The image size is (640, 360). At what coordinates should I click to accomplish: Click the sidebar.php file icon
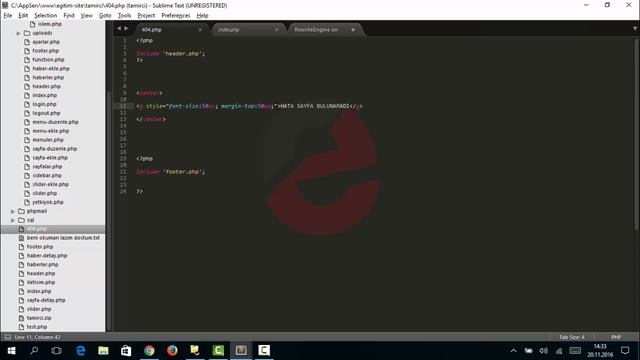click(x=27, y=176)
